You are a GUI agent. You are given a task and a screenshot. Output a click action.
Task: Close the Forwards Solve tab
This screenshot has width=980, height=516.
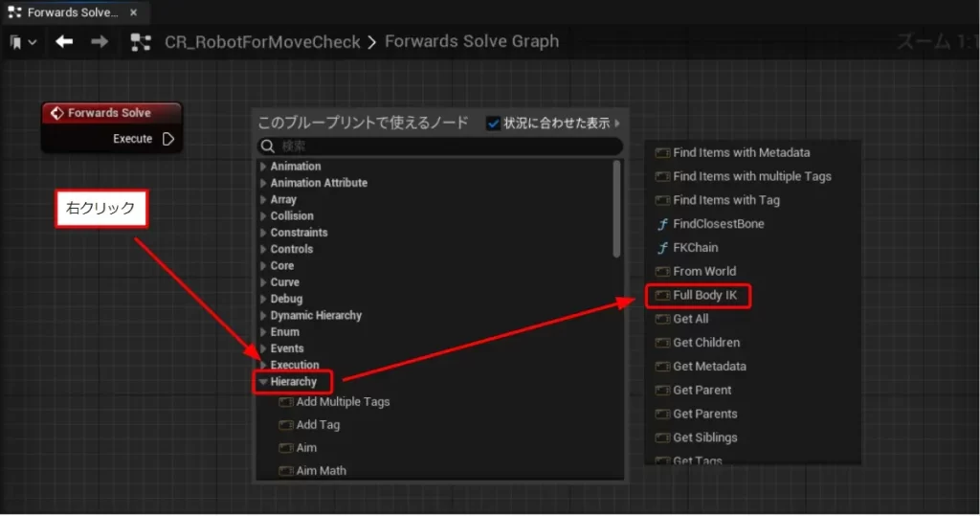pyautogui.click(x=133, y=13)
